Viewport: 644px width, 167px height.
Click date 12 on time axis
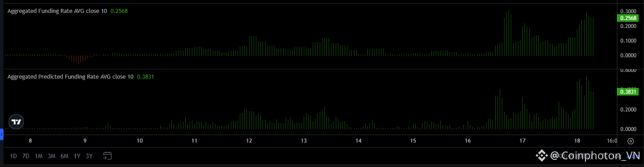point(249,141)
